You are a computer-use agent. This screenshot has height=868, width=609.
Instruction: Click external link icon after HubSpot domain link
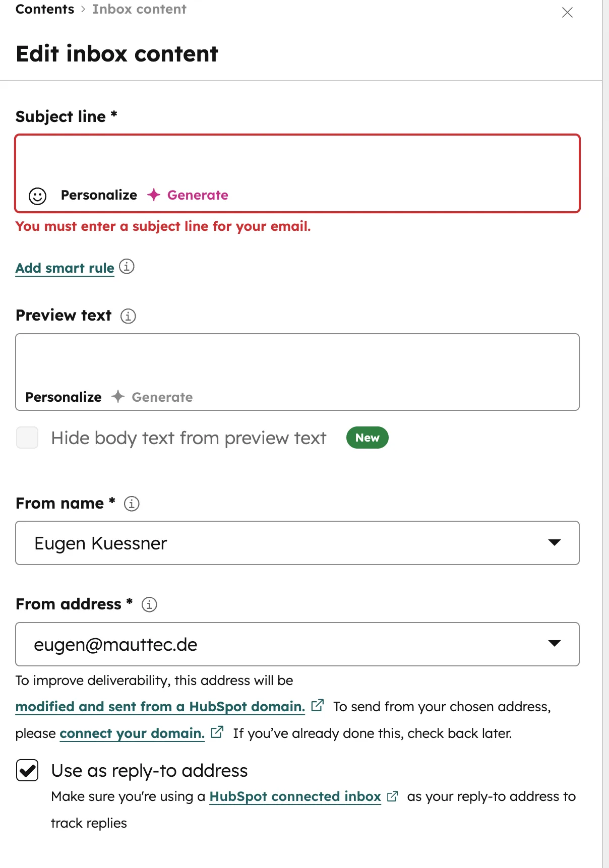click(x=318, y=705)
